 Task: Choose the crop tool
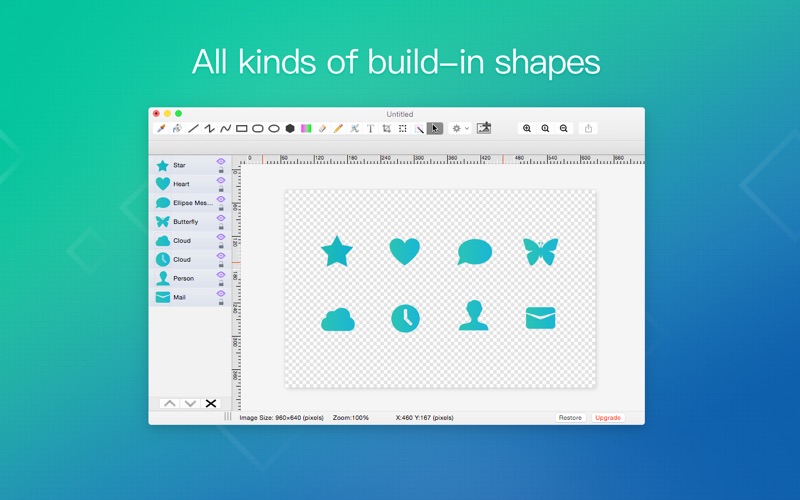pos(386,128)
